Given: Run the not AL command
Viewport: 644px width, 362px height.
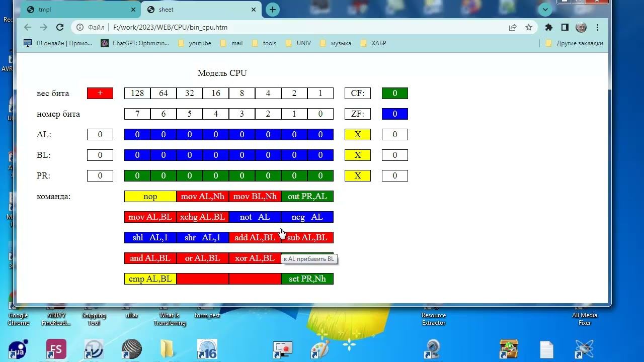Looking at the screenshot, I should [255, 217].
